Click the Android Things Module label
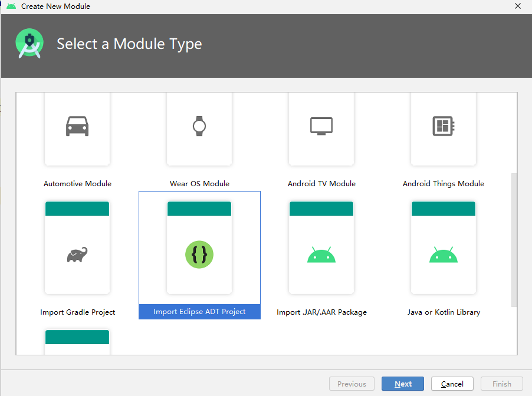Screen dimensions: 532x396 click(444, 183)
